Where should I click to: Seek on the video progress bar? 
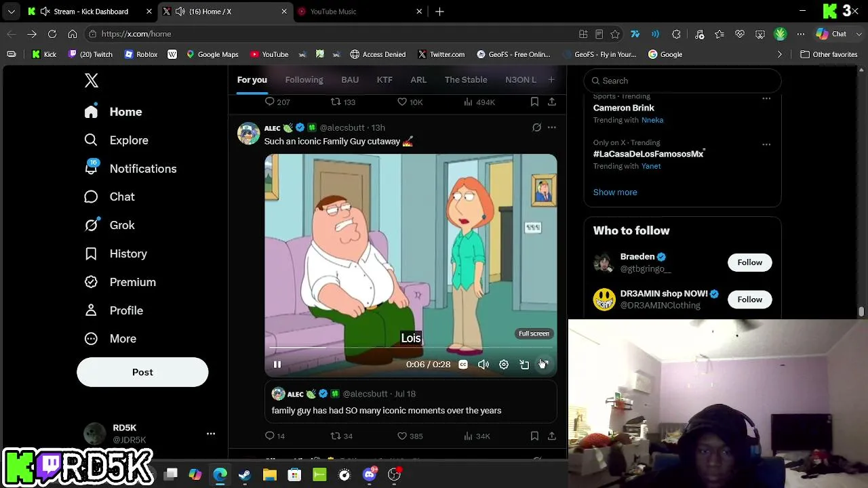click(x=411, y=348)
